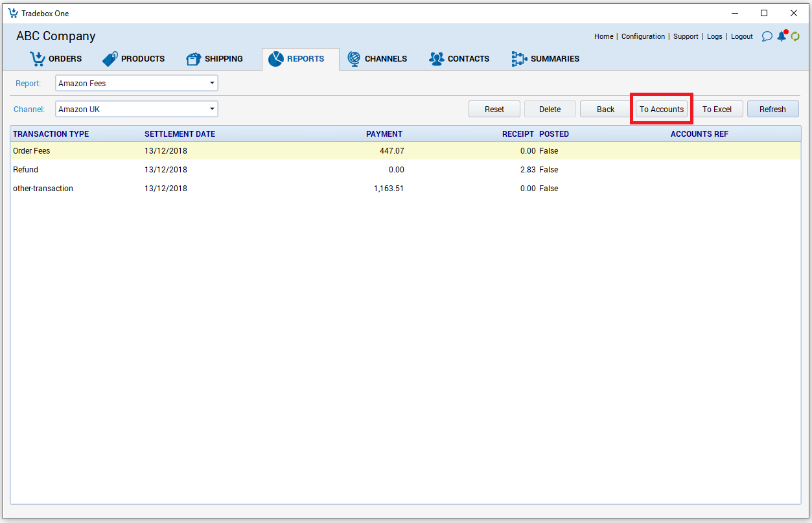812x523 pixels.
Task: Open the Home link
Action: [604, 36]
